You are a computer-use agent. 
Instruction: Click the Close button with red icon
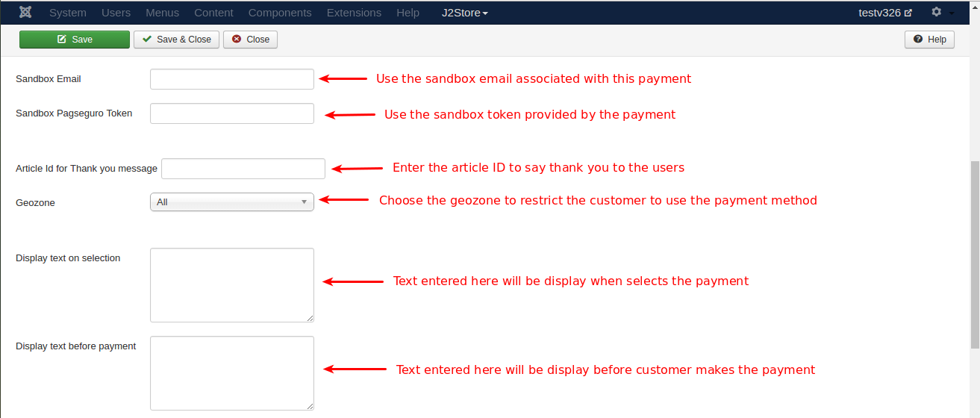point(250,40)
